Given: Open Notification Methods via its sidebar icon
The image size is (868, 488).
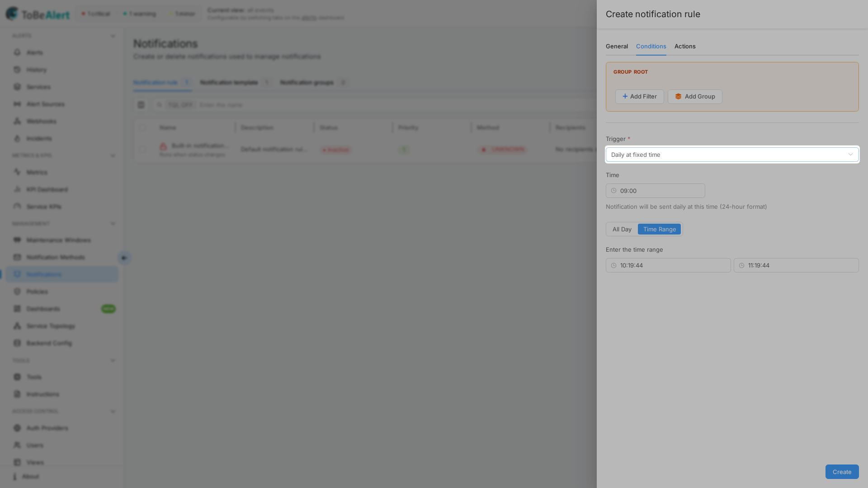Looking at the screenshot, I should [17, 257].
